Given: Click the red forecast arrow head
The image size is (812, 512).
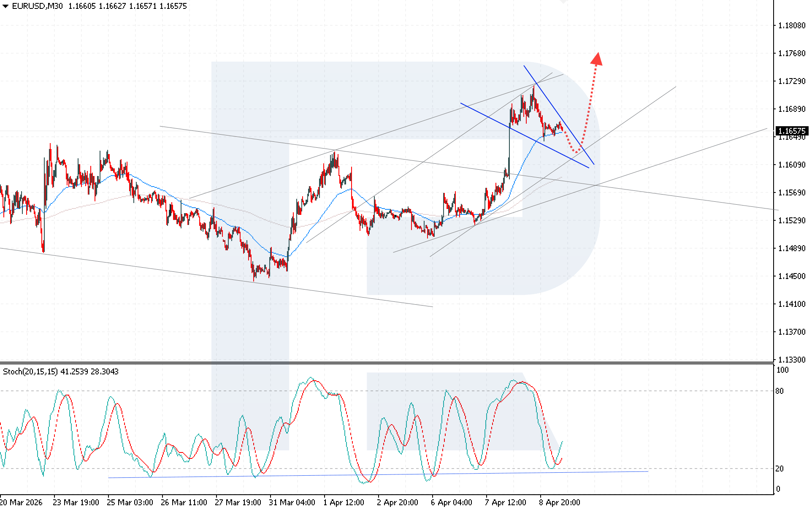Looking at the screenshot, I should click(596, 59).
